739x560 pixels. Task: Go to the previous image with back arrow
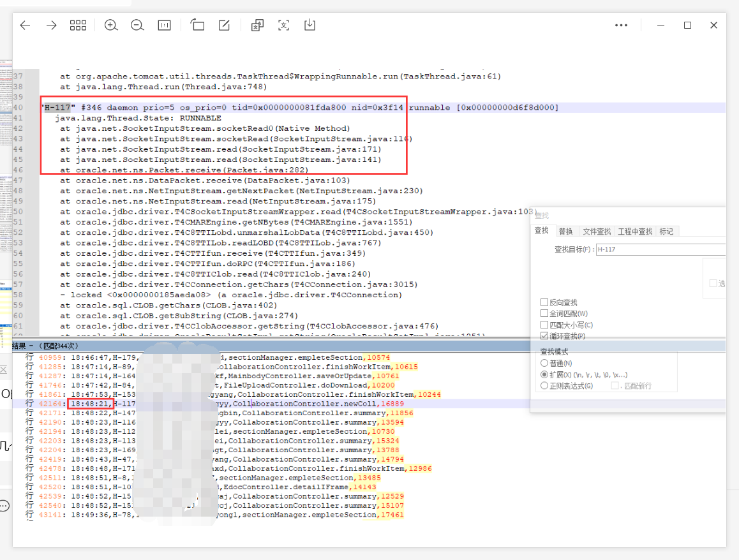coord(25,26)
